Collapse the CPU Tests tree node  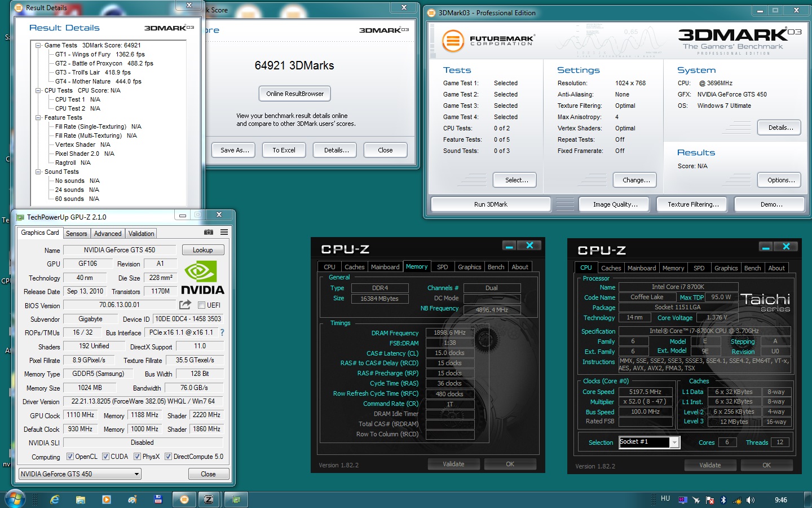[x=38, y=90]
